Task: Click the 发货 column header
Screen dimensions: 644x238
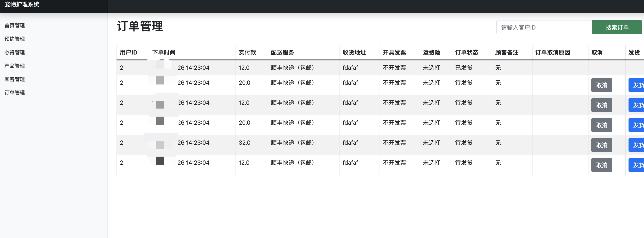Action: coord(634,52)
